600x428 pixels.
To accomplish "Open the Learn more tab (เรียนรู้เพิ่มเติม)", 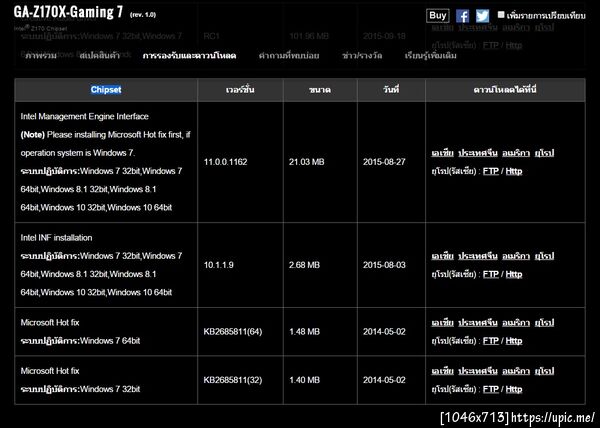I will pyautogui.click(x=430, y=55).
